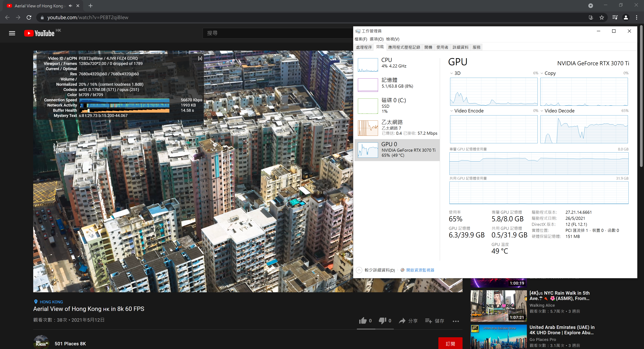Open Chrome three-dot menu
The width and height of the screenshot is (644, 349).
coord(636,17)
